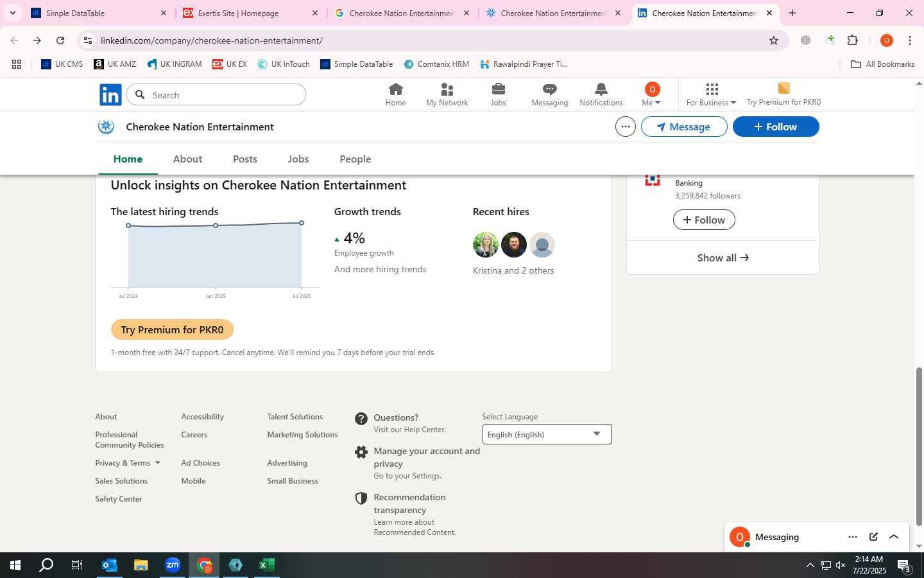924x578 pixels.
Task: Open UK CMS bookmark
Action: (x=62, y=64)
